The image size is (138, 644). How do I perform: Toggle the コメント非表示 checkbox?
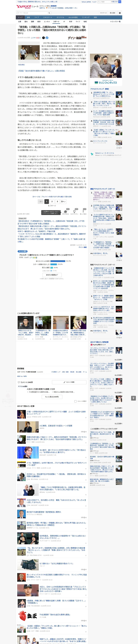coord(75,401)
